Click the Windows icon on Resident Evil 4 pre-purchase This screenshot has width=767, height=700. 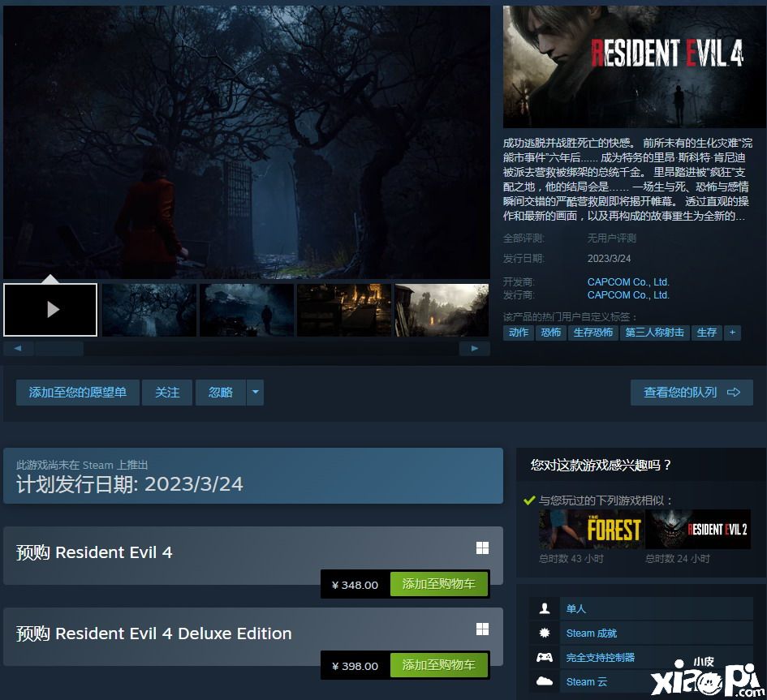(x=482, y=548)
